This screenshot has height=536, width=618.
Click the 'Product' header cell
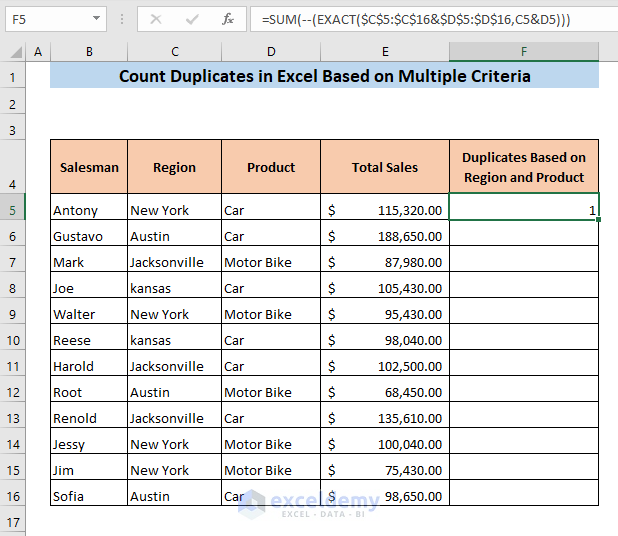coord(271,167)
